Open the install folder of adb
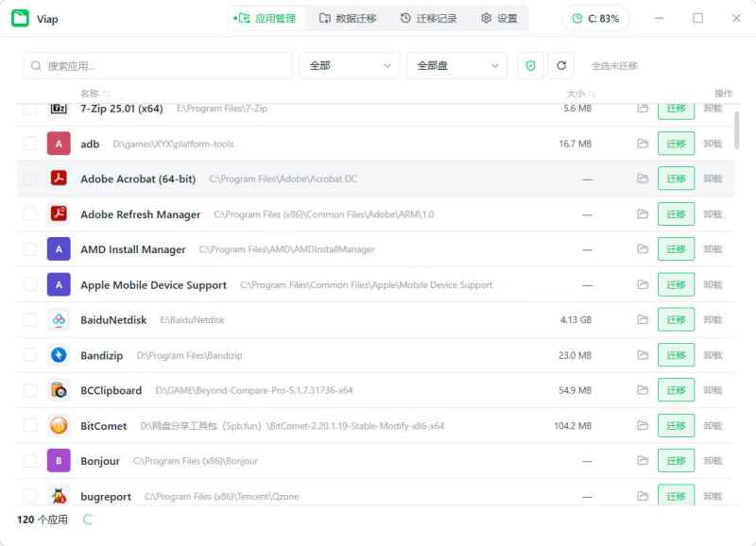Viewport: 756px width, 546px height. (x=643, y=144)
